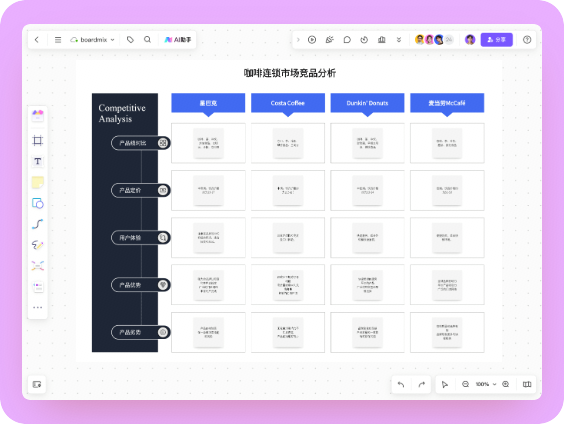Select the board title 咖啡连锁市场竞品分析
This screenshot has width=564, height=424.
click(x=290, y=73)
